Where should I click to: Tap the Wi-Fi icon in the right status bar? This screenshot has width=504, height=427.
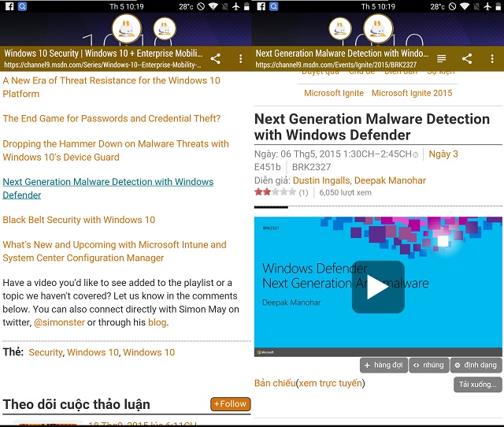pos(465,6)
